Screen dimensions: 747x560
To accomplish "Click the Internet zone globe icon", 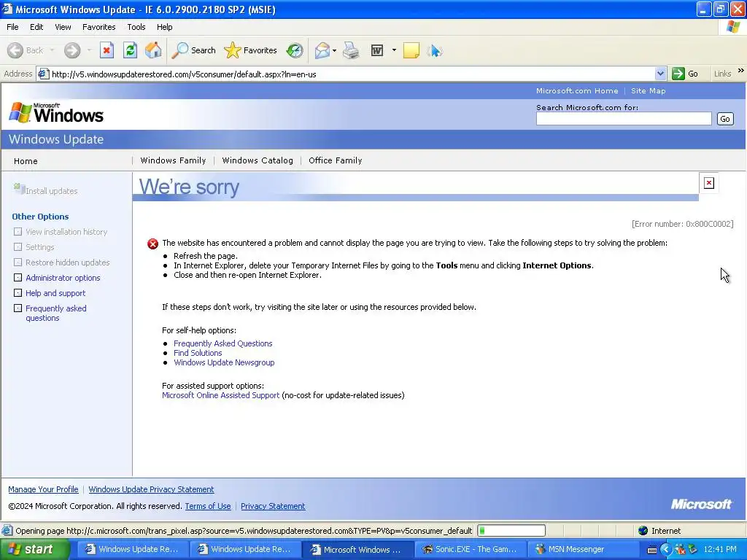I will [643, 531].
